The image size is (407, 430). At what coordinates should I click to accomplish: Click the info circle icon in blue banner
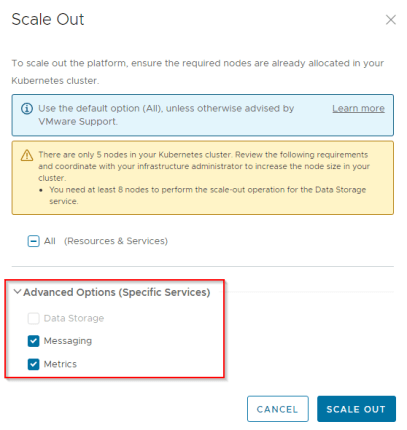[x=27, y=109]
